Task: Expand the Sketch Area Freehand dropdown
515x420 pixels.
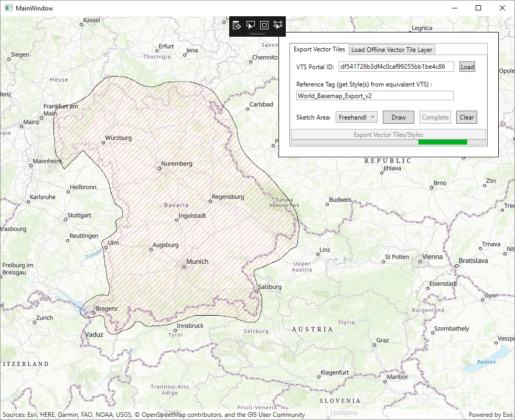Action: coord(357,117)
